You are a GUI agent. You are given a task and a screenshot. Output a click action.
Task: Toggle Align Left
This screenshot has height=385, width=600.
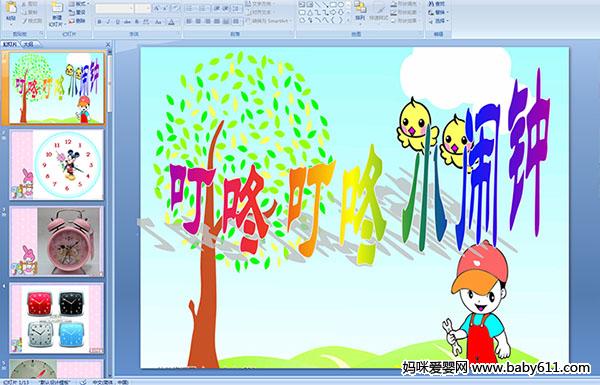point(189,21)
